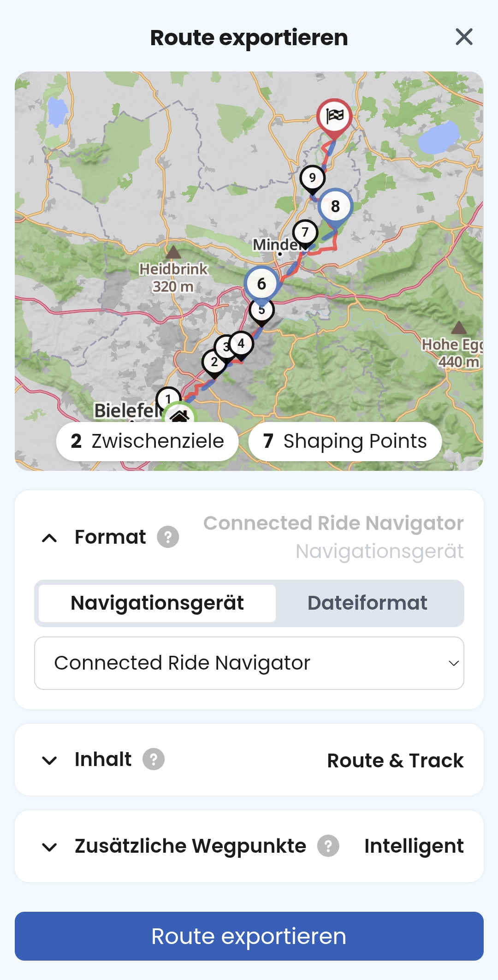Image resolution: width=498 pixels, height=980 pixels.
Task: Click the blue Route exportieren button
Action: [249, 936]
